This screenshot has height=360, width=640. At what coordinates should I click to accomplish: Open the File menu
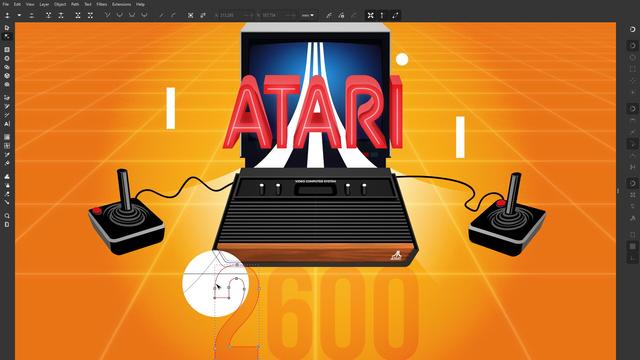point(6,4)
